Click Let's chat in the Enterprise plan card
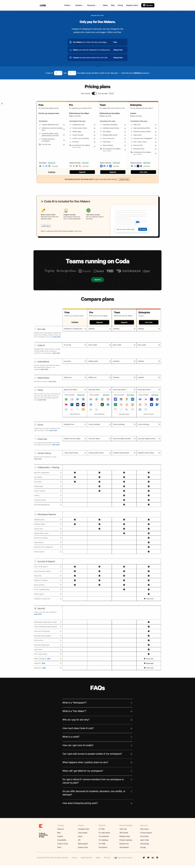The height and width of the screenshot is (868, 195). point(143,172)
